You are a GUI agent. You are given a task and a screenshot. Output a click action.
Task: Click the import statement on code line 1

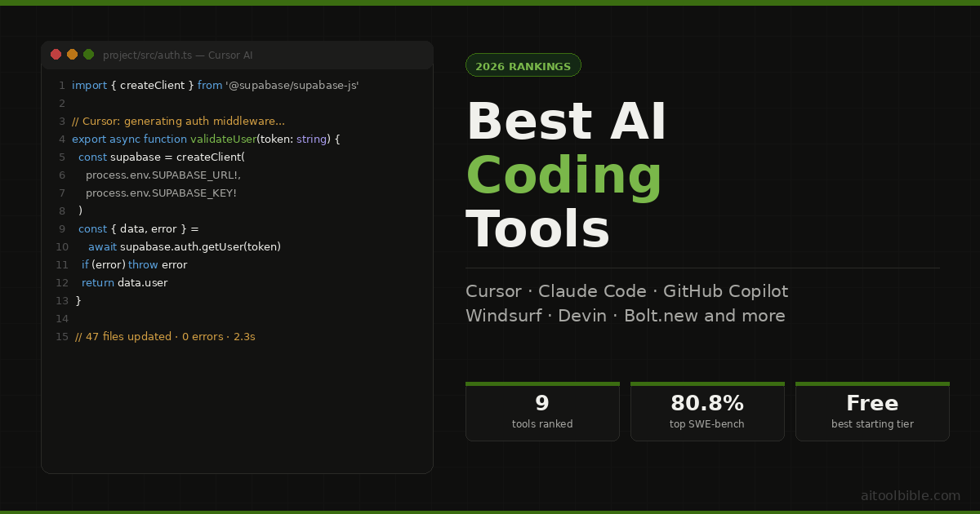pyautogui.click(x=216, y=85)
